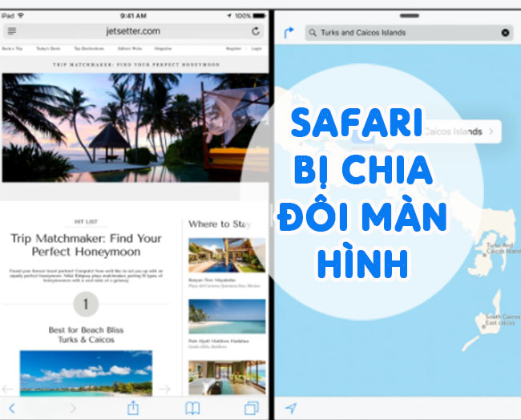Tap the pill handle above Maps pane
521x420 pixels.
tap(410, 15)
